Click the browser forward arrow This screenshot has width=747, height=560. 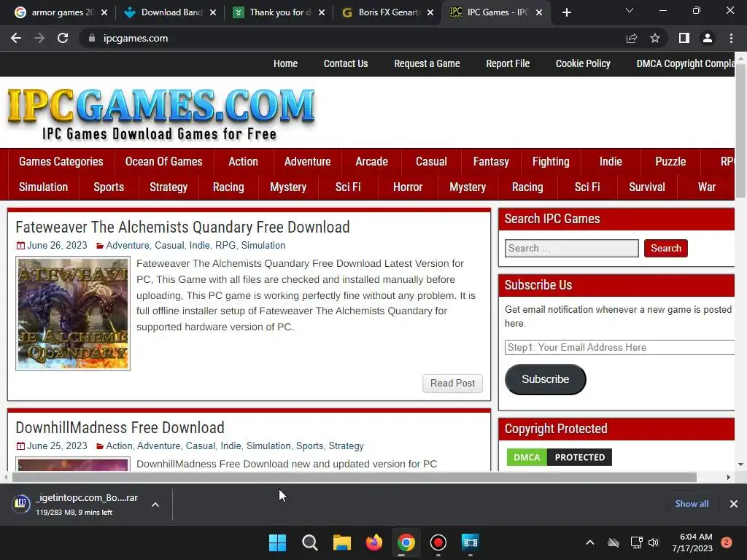click(x=39, y=38)
